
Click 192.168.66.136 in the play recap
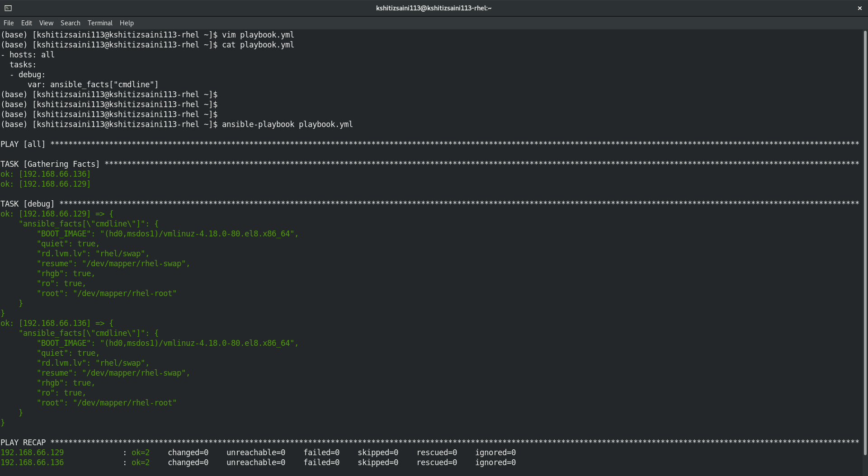point(32,462)
